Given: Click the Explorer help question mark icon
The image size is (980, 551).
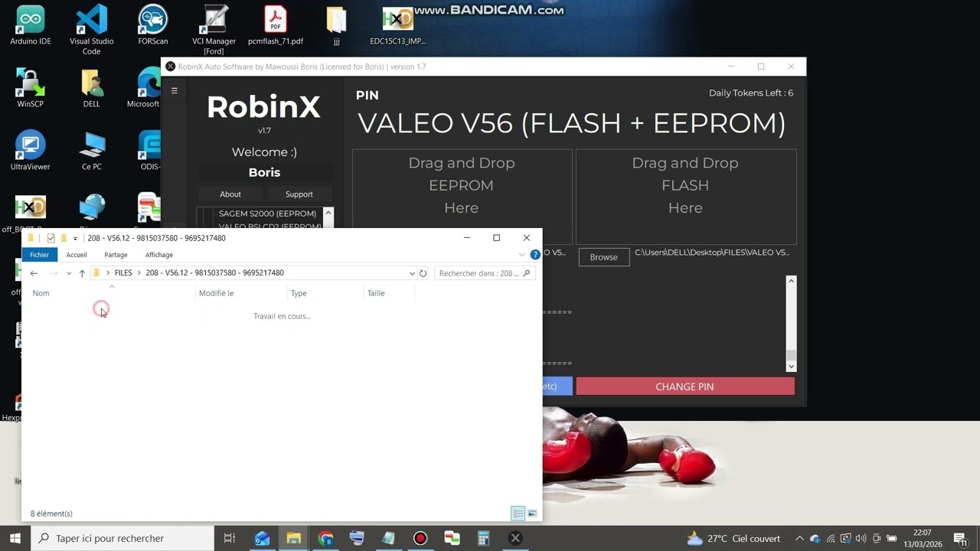Looking at the screenshot, I should [x=535, y=255].
